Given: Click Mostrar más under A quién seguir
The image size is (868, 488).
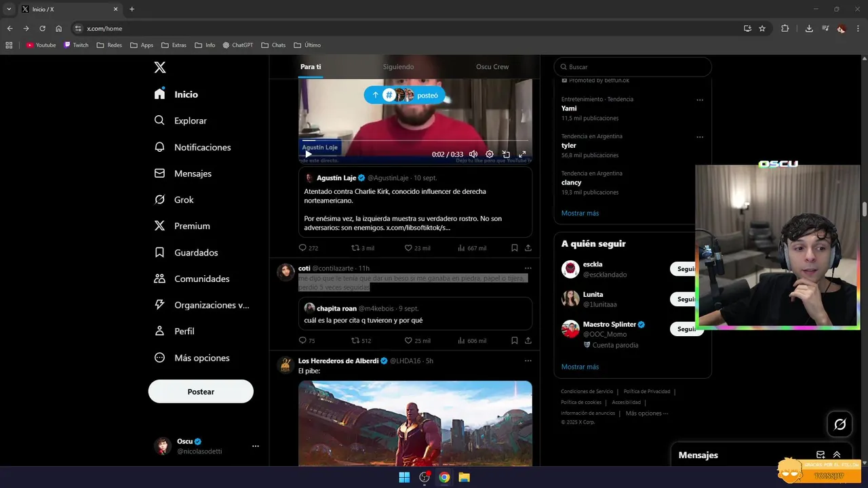Looking at the screenshot, I should 580,367.
